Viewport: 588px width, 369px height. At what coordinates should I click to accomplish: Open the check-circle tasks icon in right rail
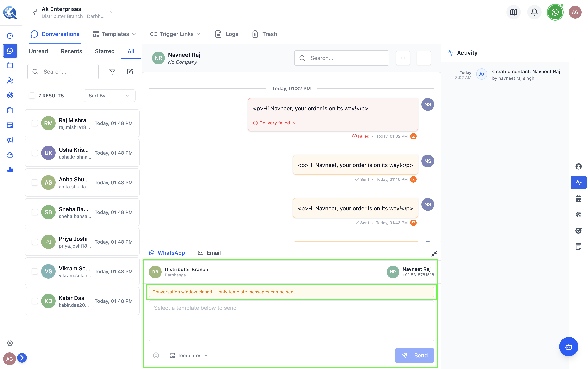pos(578,230)
